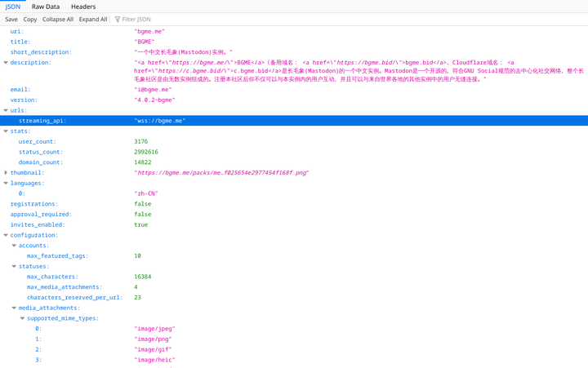Collapse the description node arrow
The width and height of the screenshot is (588, 368).
pos(6,63)
